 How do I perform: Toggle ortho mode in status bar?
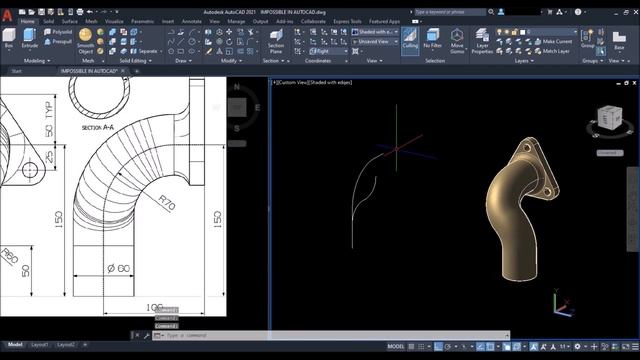(x=438, y=347)
